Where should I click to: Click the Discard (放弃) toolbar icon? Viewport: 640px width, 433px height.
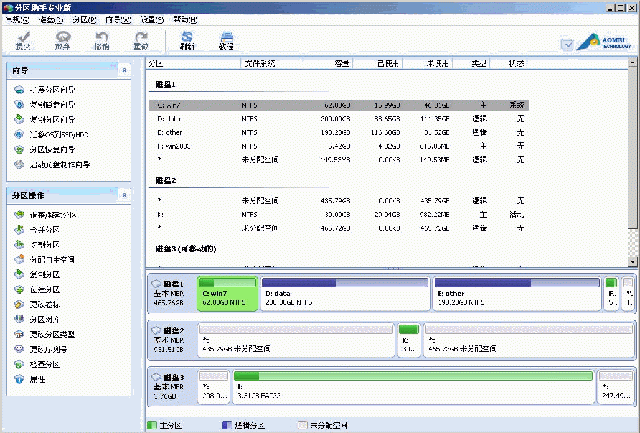pos(62,41)
